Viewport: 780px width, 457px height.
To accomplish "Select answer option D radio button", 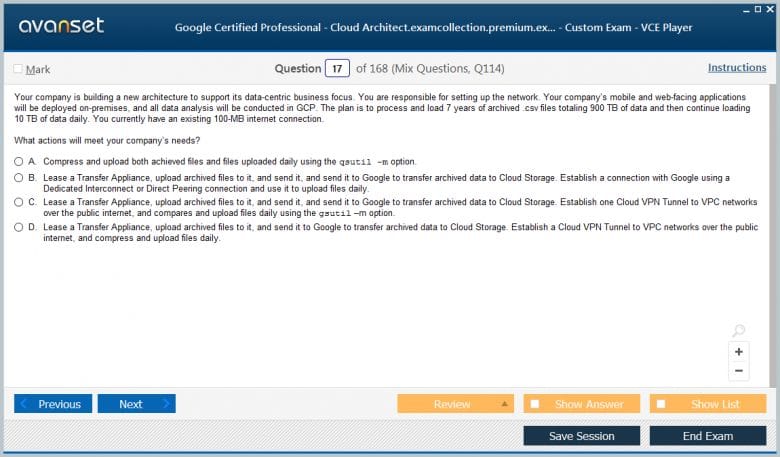I will pyautogui.click(x=18, y=227).
